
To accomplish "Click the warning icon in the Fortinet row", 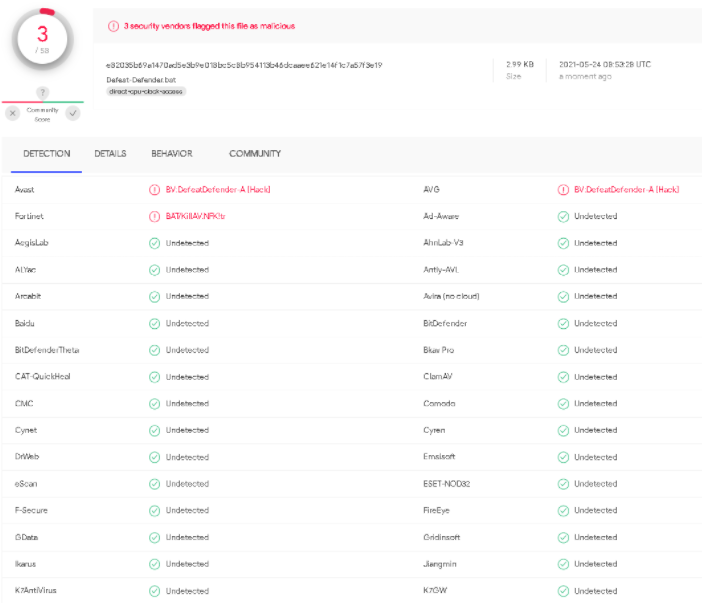I will tap(154, 216).
